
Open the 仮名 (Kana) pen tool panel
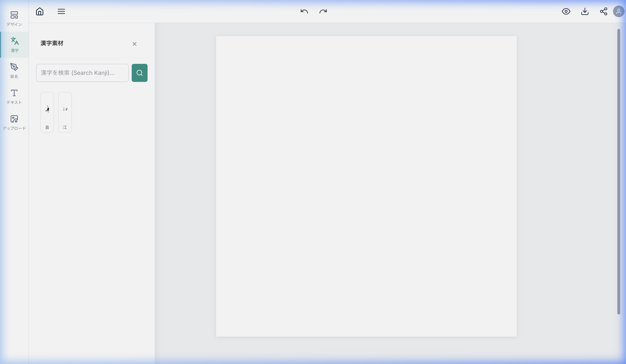(x=14, y=71)
